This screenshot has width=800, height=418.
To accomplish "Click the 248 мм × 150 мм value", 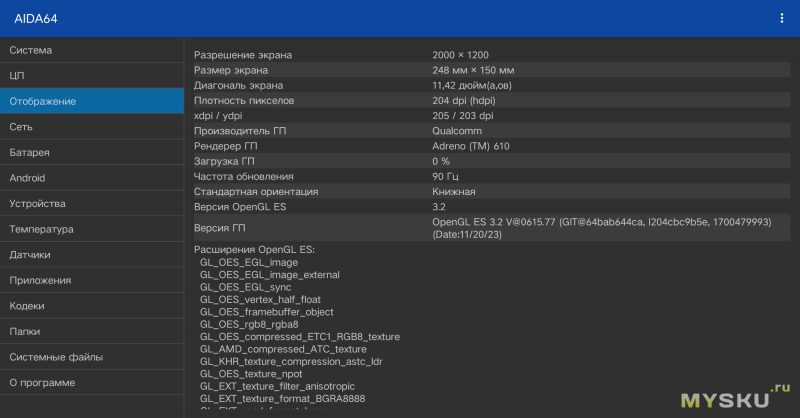I will 473,70.
